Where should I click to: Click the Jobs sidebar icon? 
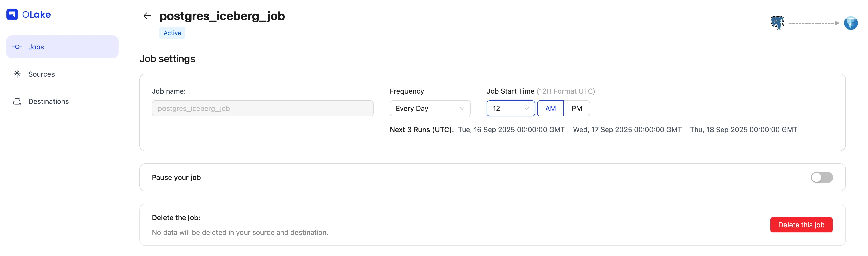(17, 47)
